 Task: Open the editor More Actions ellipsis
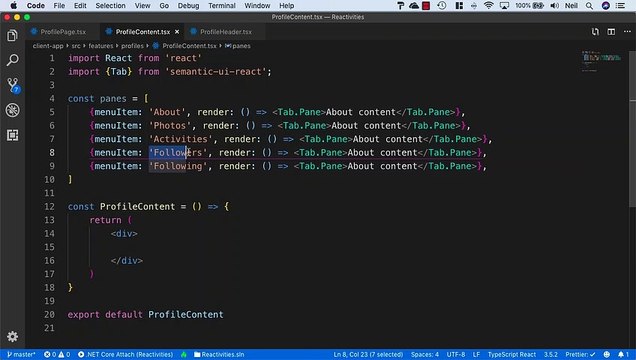627,32
